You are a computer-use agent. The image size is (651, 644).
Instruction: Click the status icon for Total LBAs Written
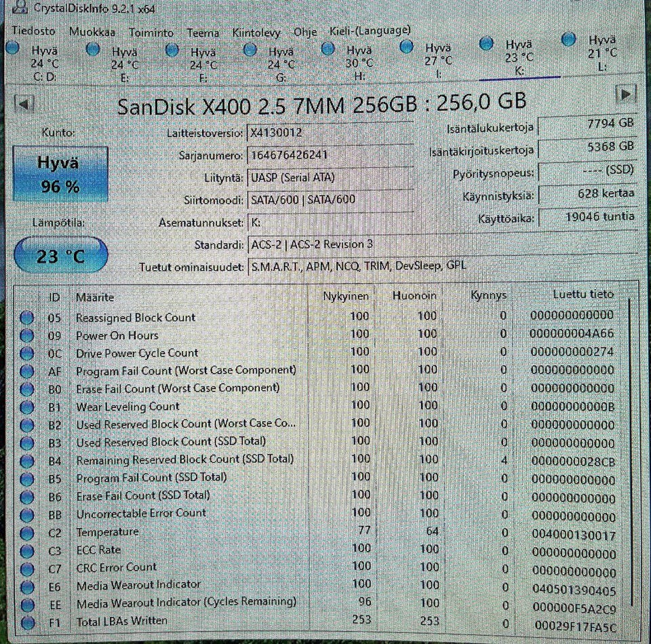click(x=27, y=623)
